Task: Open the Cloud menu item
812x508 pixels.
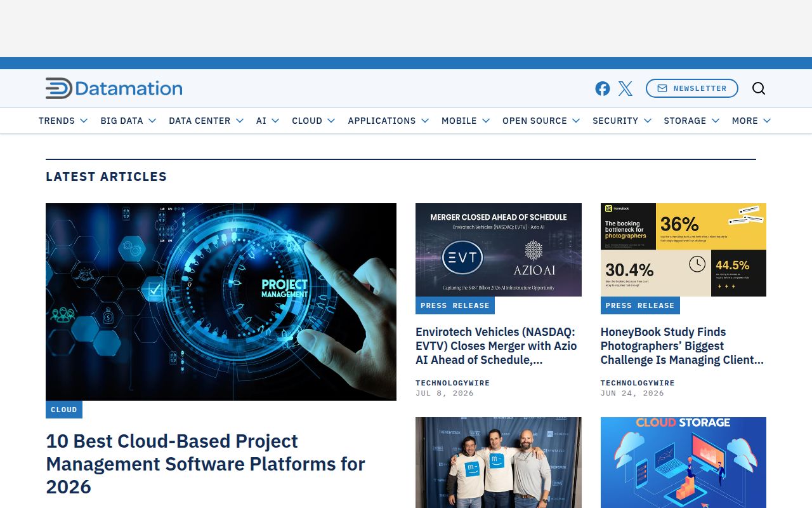Action: pos(307,121)
